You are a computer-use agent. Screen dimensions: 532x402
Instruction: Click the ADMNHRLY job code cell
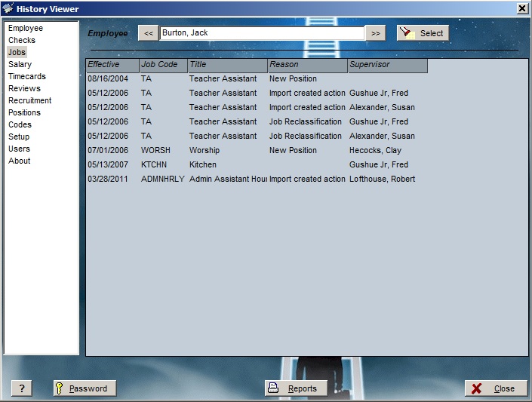(163, 179)
